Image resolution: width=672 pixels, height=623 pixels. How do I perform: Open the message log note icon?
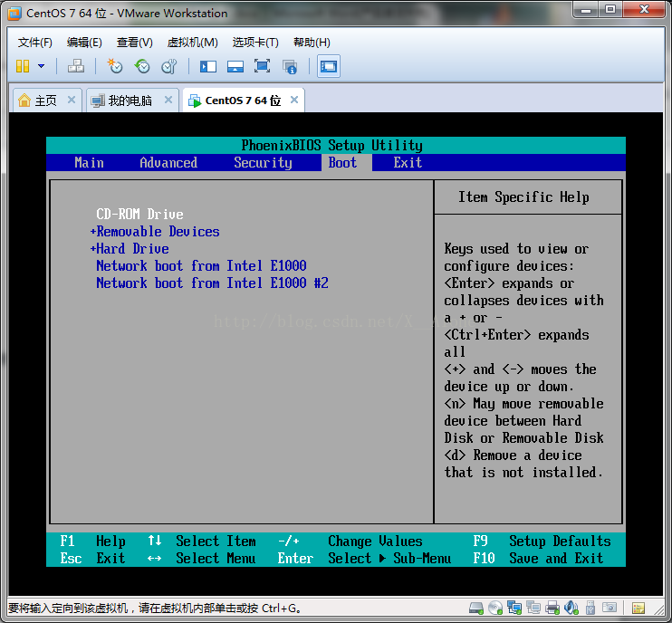(638, 608)
